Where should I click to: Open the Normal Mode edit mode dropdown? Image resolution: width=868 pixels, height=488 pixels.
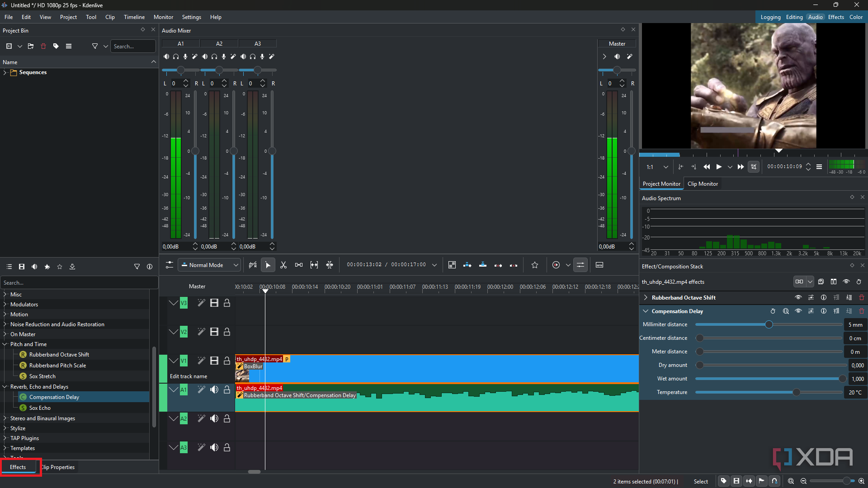(x=209, y=265)
